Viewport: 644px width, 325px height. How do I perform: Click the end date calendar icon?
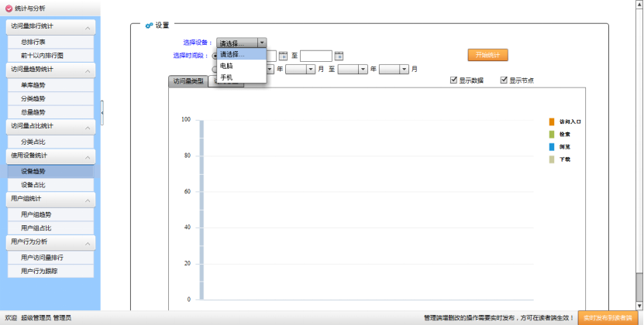[x=339, y=56]
